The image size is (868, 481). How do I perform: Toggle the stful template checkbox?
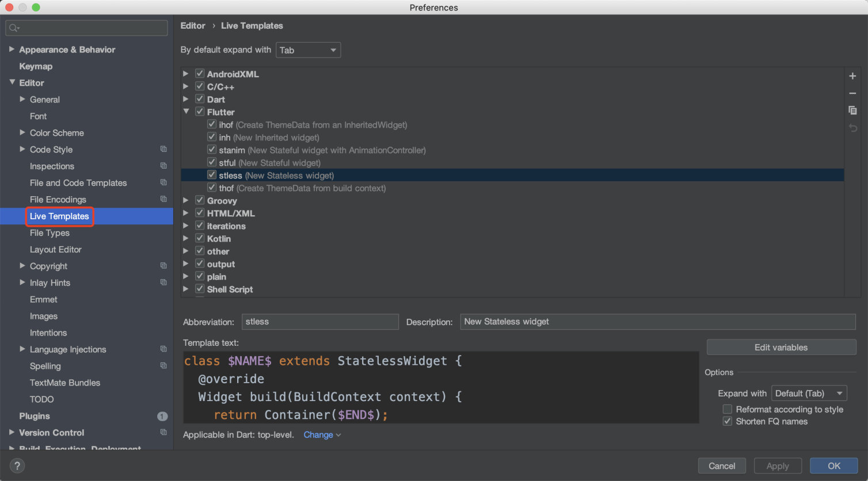(212, 162)
